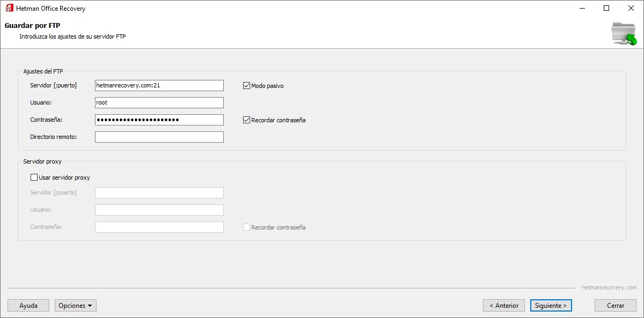Screen dimensions: 644x318
Task: Click the Directorio remoto input field
Action: pos(159,137)
